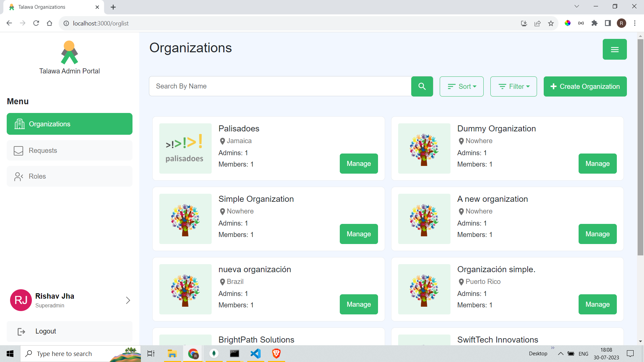
Task: Open the tab search dropdown arrow
Action: 577,6
